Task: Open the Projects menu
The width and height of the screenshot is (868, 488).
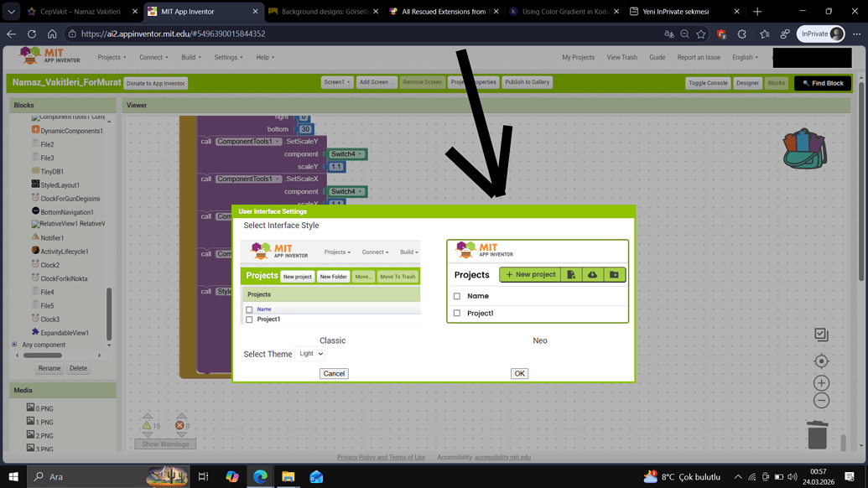Action: [x=112, y=57]
